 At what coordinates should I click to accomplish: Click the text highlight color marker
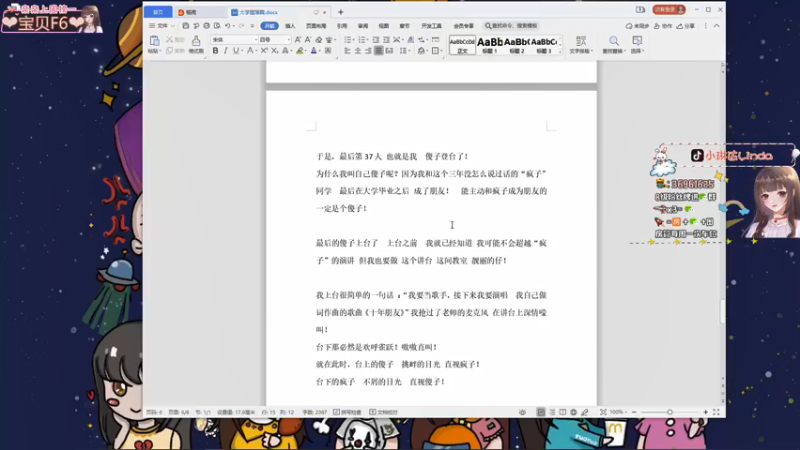coord(299,51)
